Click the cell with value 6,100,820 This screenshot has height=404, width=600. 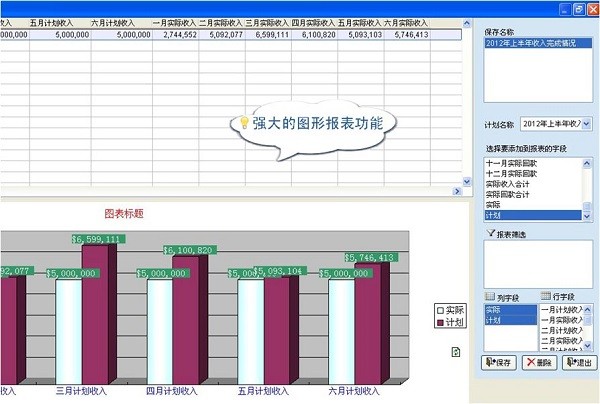(314, 35)
